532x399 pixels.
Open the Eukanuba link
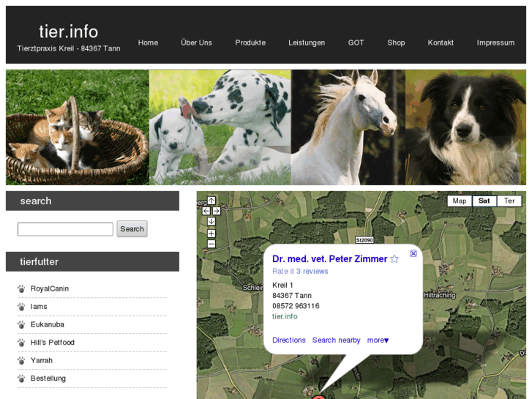point(47,324)
